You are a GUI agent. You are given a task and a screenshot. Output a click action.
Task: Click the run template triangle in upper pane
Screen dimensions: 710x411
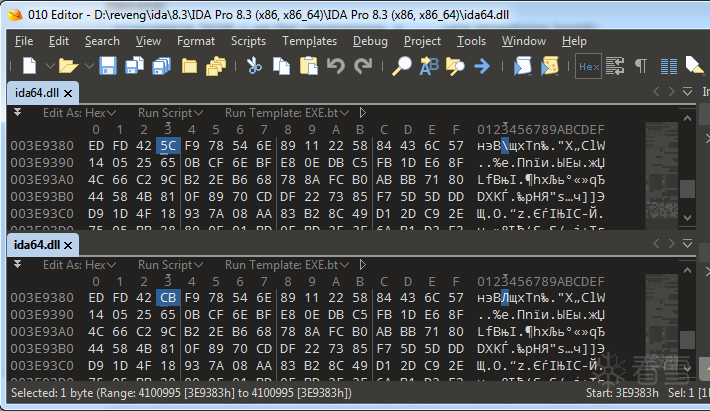362,113
